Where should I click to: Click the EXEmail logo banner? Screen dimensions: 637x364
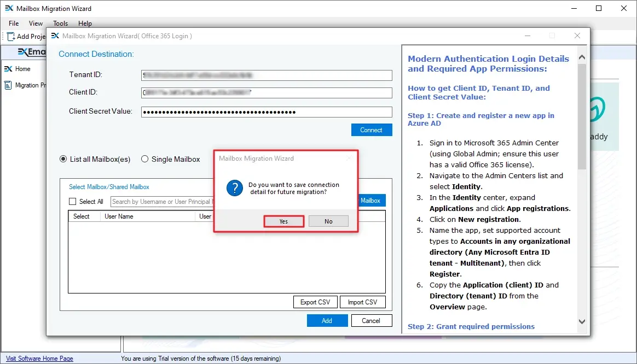[30, 51]
